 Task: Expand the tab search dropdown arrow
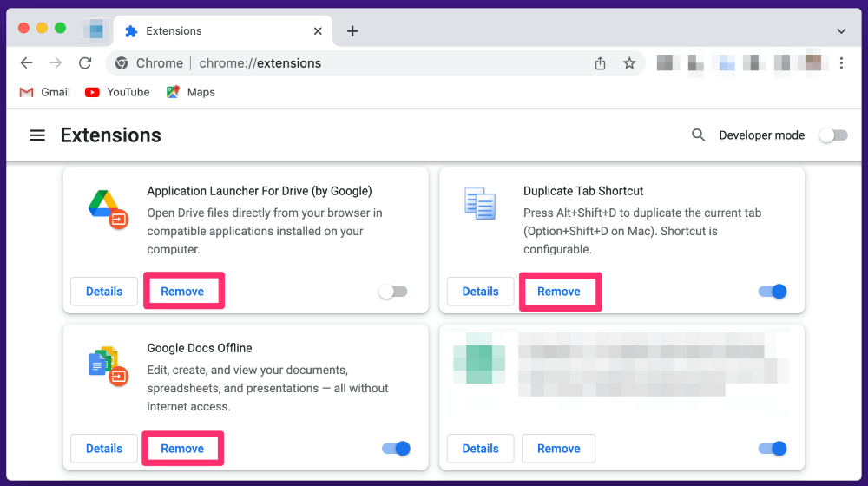[x=841, y=31]
